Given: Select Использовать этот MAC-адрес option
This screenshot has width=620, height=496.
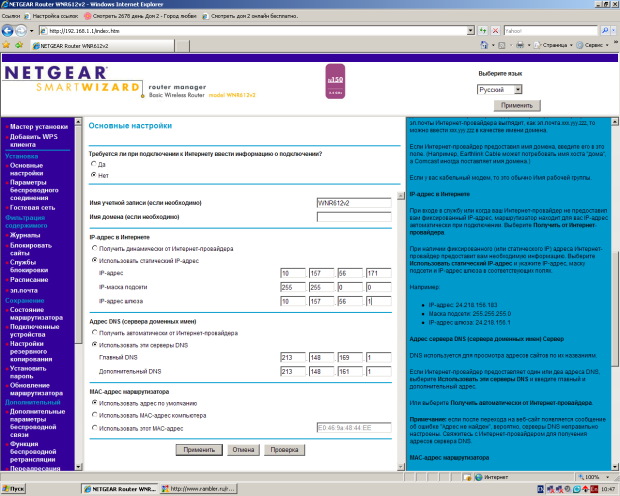Looking at the screenshot, I should [95, 427].
